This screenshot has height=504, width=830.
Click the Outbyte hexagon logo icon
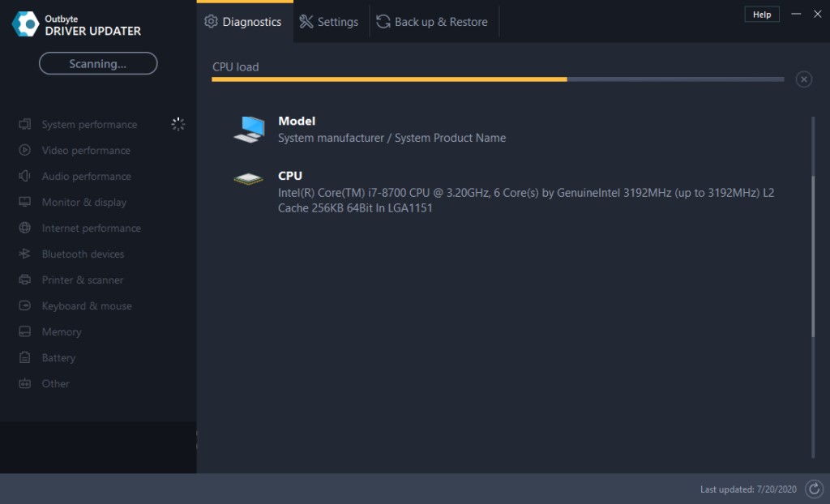point(25,24)
